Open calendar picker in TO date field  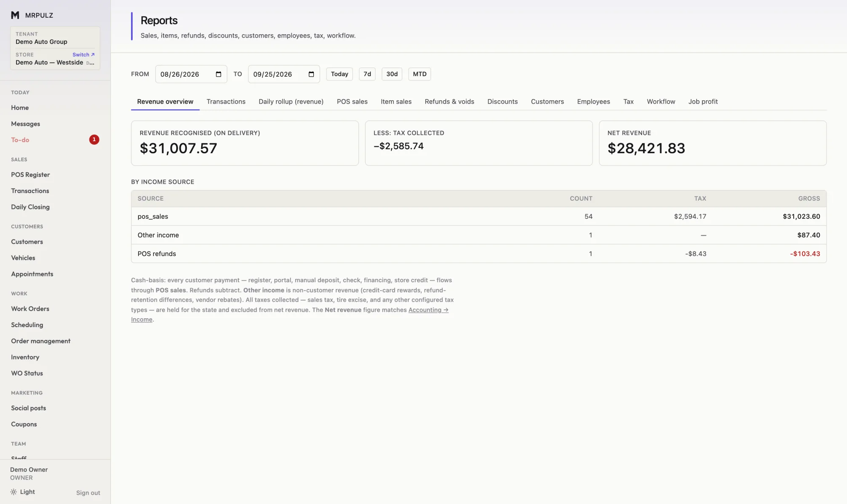(311, 74)
